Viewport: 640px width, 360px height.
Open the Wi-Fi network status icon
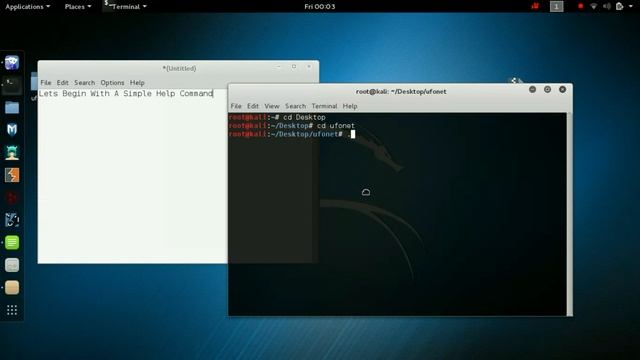[x=593, y=6]
